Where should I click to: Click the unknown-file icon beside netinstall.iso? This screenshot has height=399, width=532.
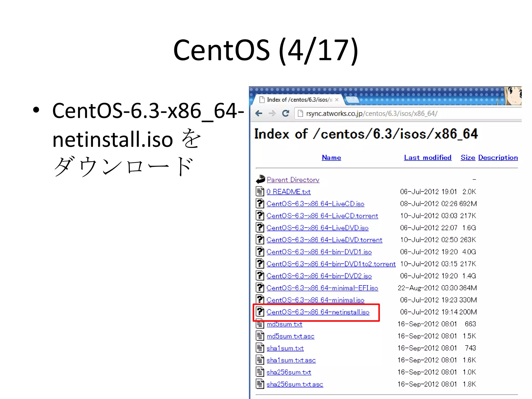point(260,311)
